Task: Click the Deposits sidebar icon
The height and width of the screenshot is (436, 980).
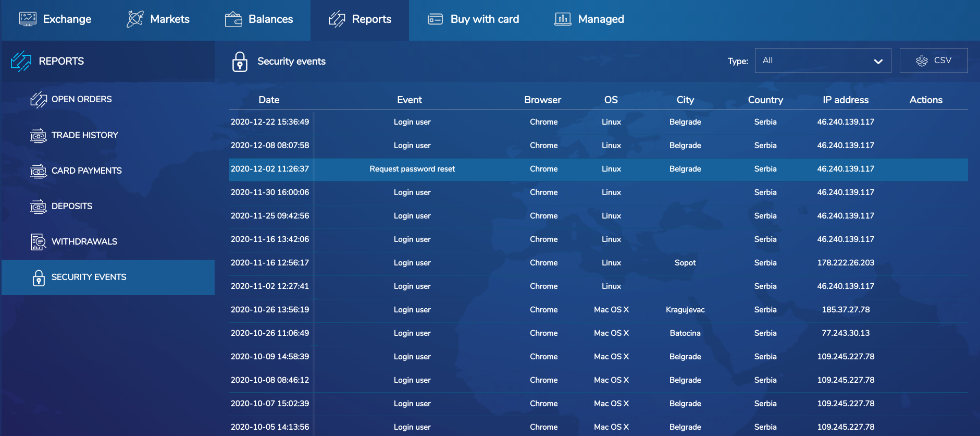Action: [x=39, y=207]
